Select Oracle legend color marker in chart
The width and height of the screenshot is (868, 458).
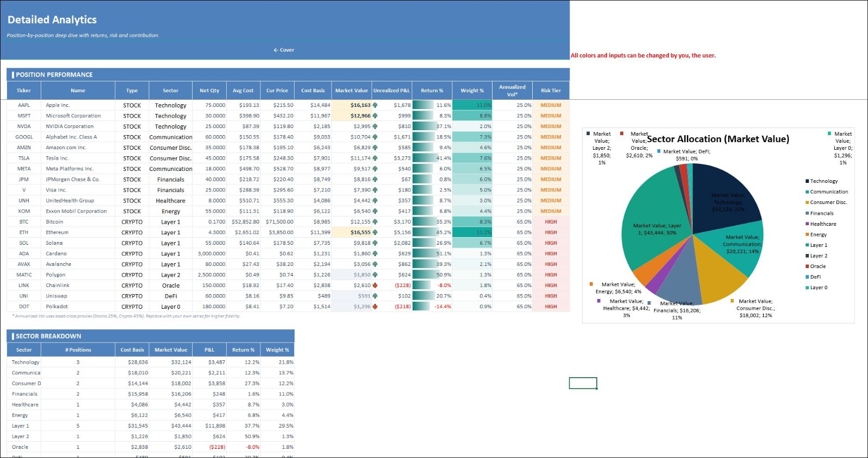coord(807,266)
